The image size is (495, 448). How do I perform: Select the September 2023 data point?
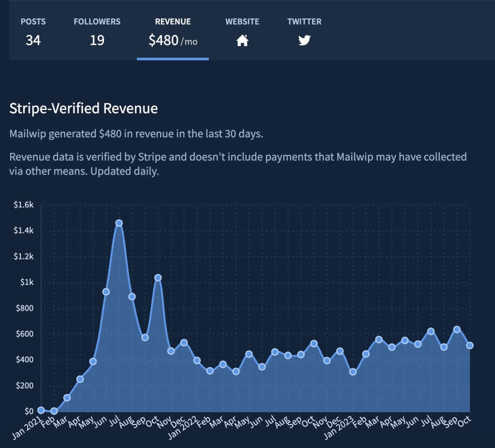[457, 329]
